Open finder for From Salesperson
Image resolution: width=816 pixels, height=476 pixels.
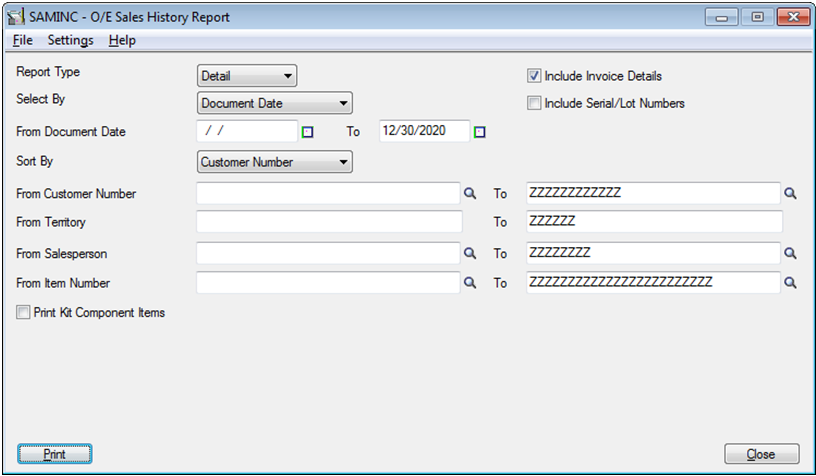(470, 253)
